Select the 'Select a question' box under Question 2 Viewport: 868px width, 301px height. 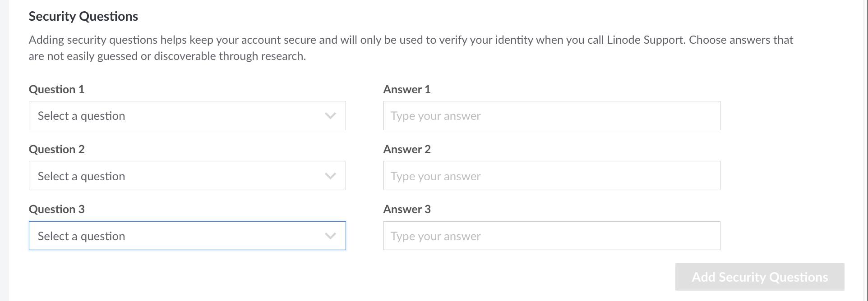tap(187, 176)
